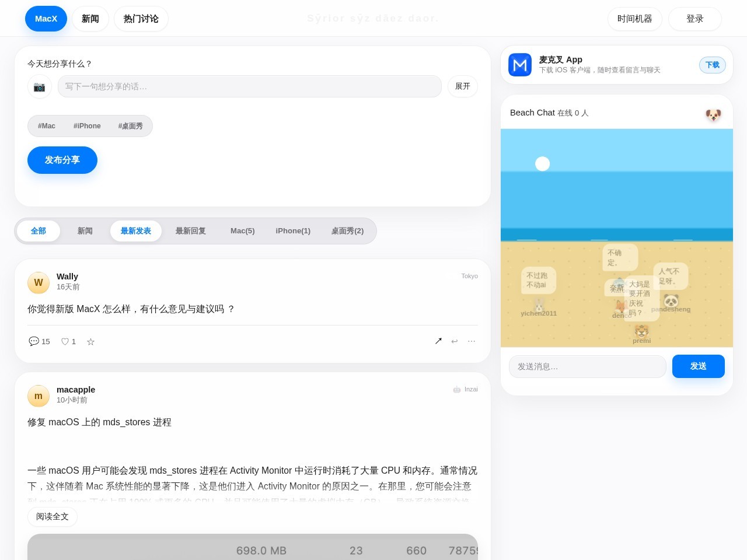Click the dog emoji avatar in Beach Chat
Image resolution: width=747 pixels, height=560 pixels.
pos(713,114)
